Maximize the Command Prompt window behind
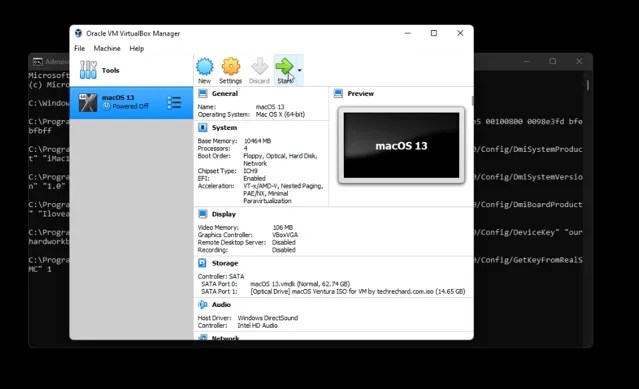Image resolution: width=639 pixels, height=389 pixels. click(553, 62)
